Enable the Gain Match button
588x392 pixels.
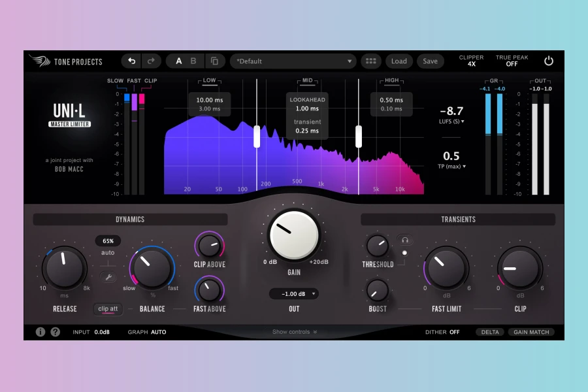pyautogui.click(x=531, y=332)
